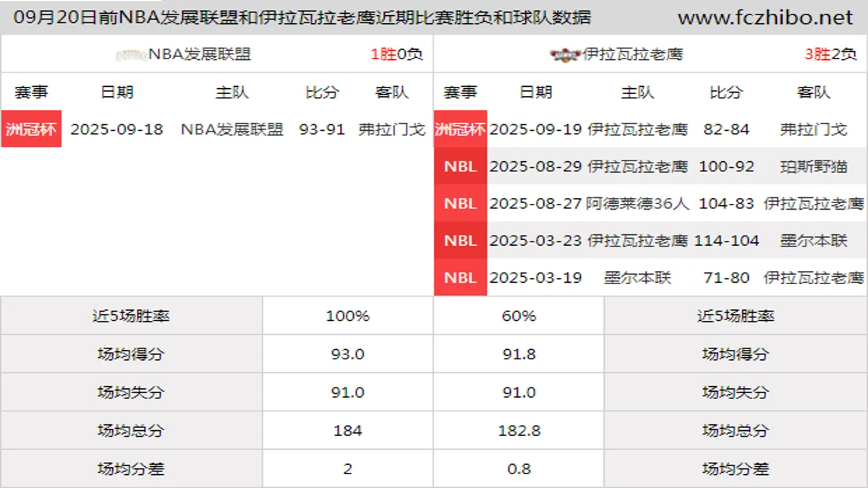Click the 3胜2负 record text

[x=830, y=54]
